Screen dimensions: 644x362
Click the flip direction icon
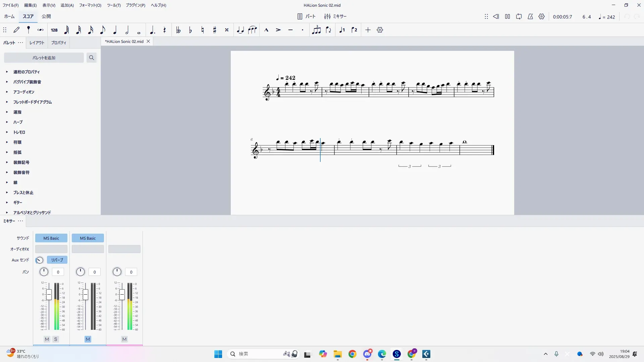[x=328, y=30]
